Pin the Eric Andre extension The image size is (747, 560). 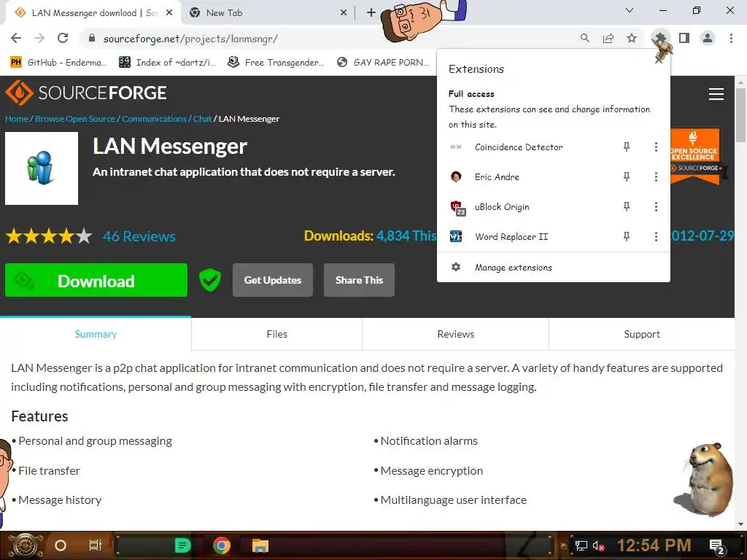click(627, 177)
